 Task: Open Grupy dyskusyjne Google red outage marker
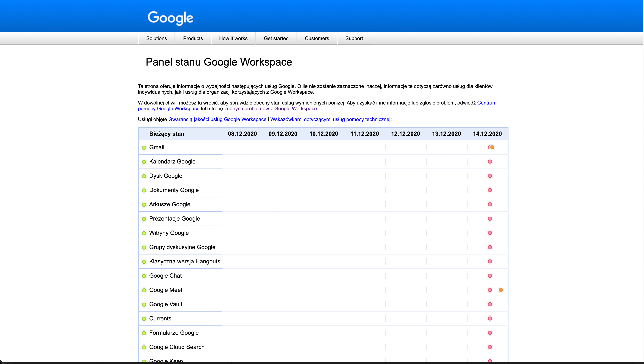(490, 247)
